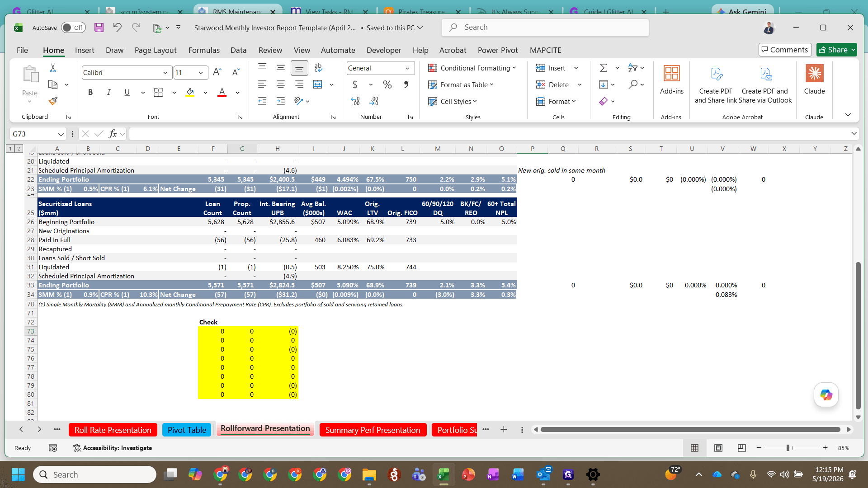Toggle the AutoSave switch
The width and height of the screenshot is (868, 488).
click(x=73, y=28)
